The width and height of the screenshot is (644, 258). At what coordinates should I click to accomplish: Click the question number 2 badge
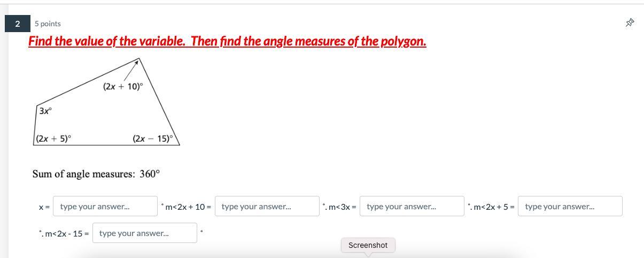coord(18,24)
